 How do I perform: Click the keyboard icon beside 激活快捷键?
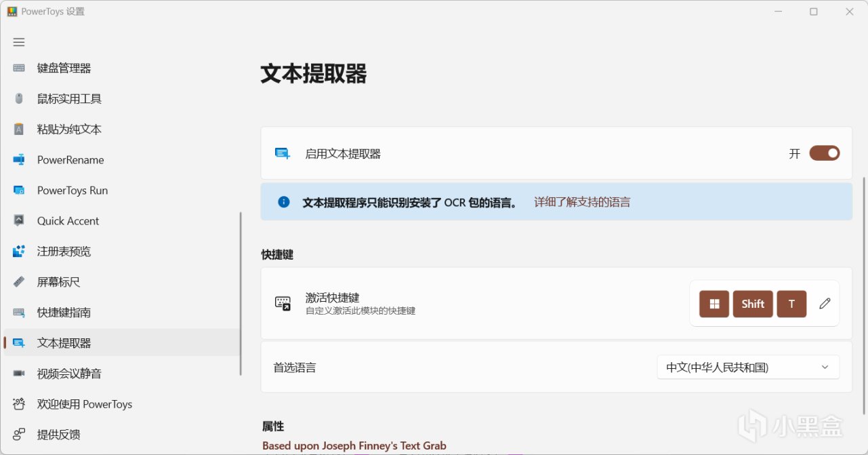pyautogui.click(x=283, y=303)
